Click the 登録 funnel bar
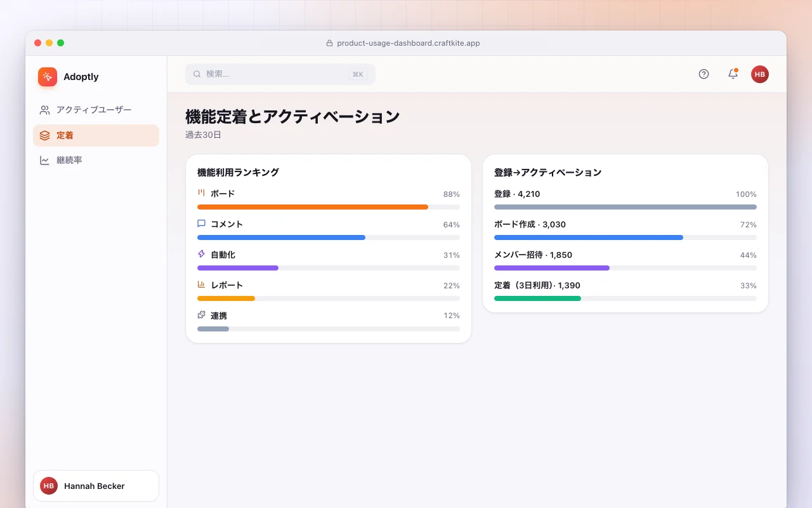Screen dimensions: 812x508 (x=625, y=207)
